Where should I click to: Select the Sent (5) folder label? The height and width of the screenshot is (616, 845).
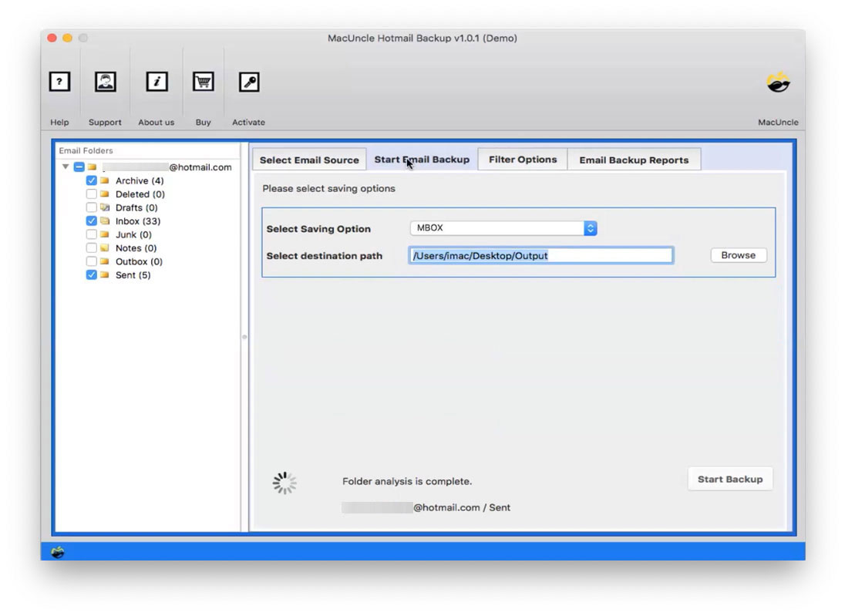[133, 275]
